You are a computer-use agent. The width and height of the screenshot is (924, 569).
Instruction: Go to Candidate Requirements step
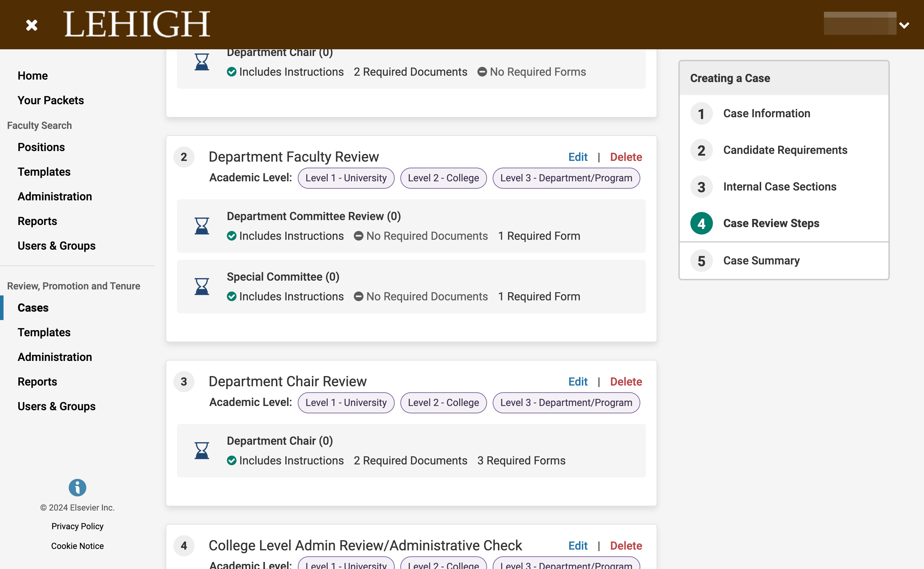[785, 150]
